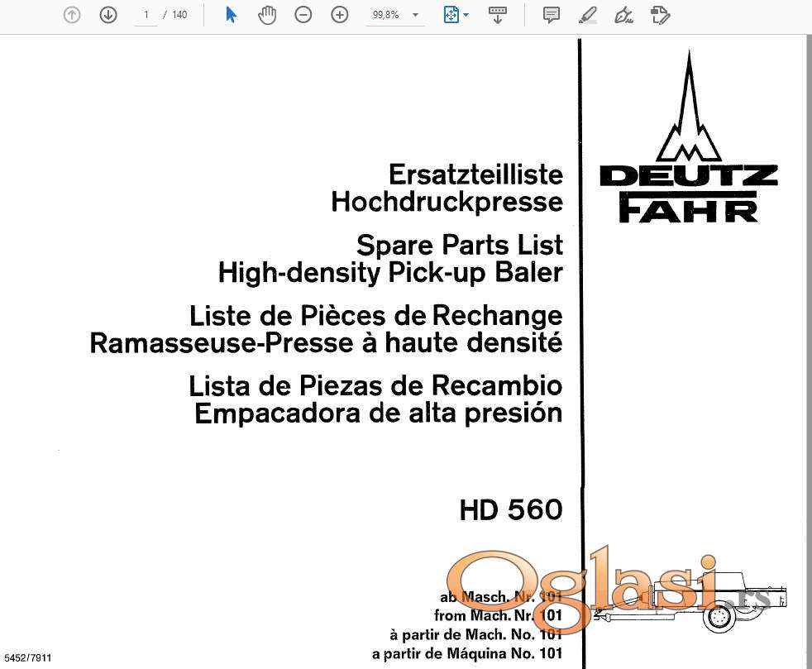
Task: Zoom out with the minus button
Action: coord(303,15)
